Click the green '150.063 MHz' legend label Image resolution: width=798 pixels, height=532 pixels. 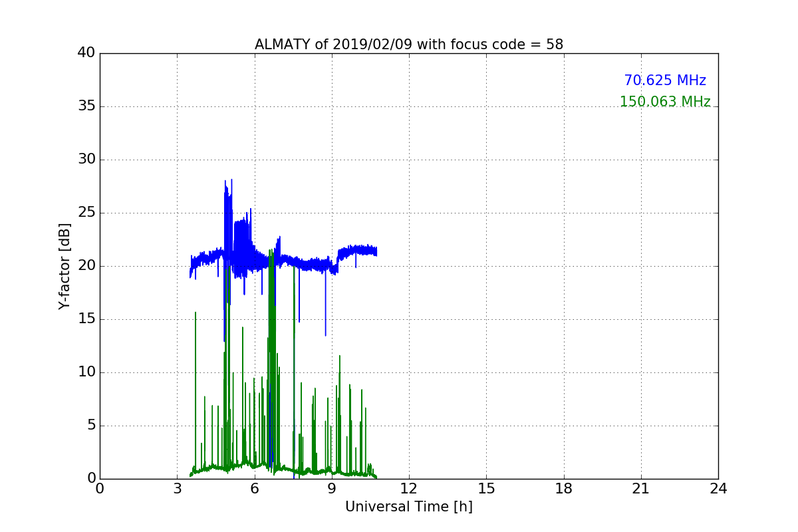point(665,102)
